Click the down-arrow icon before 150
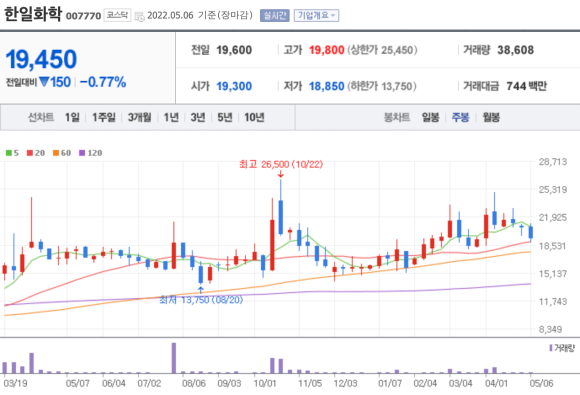Viewport: 580px width, 395px height. 44,82
